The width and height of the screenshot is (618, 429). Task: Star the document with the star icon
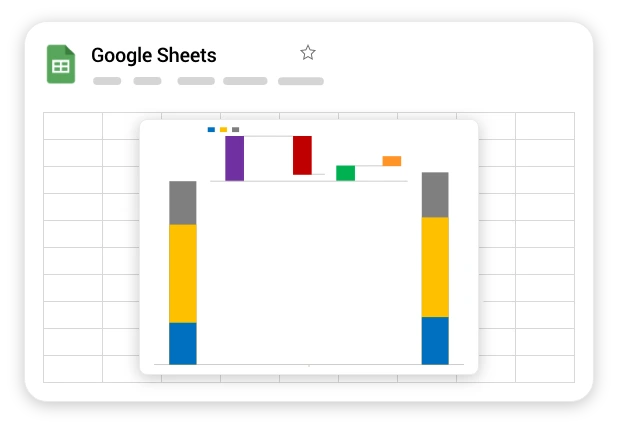click(x=308, y=53)
